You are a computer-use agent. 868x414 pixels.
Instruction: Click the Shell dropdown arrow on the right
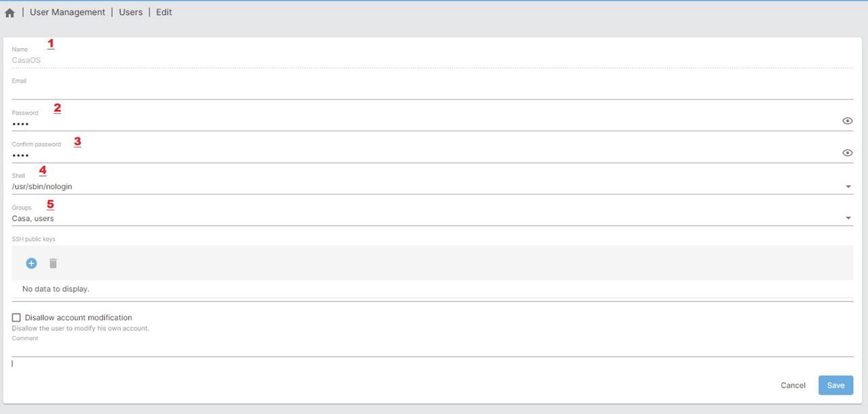click(x=847, y=186)
